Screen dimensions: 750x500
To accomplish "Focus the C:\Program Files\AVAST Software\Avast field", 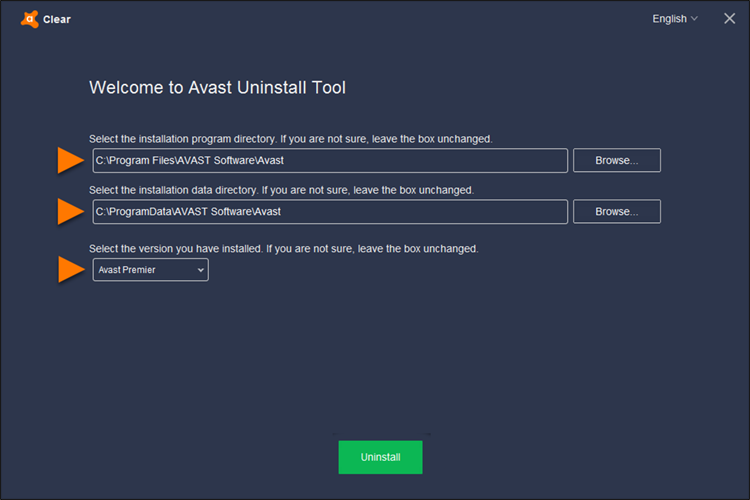I will [x=330, y=160].
